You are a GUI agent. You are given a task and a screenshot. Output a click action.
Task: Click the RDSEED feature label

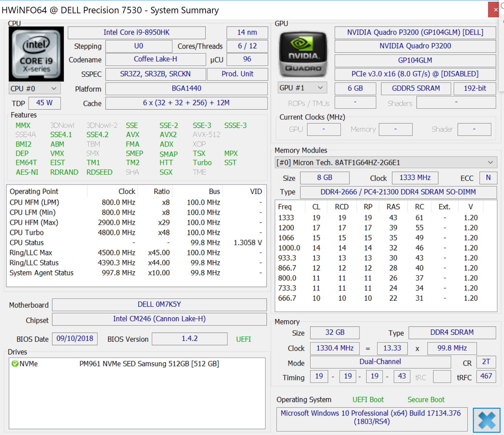click(x=99, y=172)
